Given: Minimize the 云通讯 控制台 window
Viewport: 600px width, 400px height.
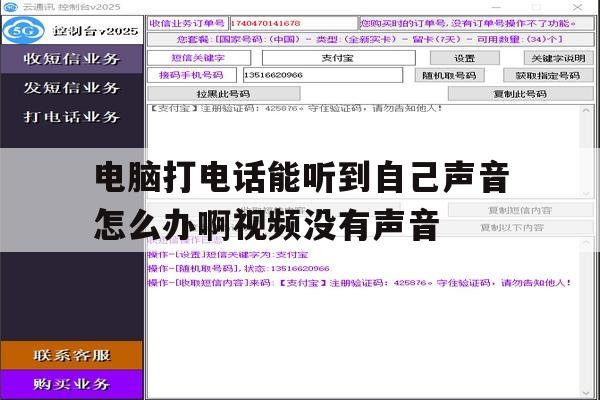Looking at the screenshot, I should point(496,7).
